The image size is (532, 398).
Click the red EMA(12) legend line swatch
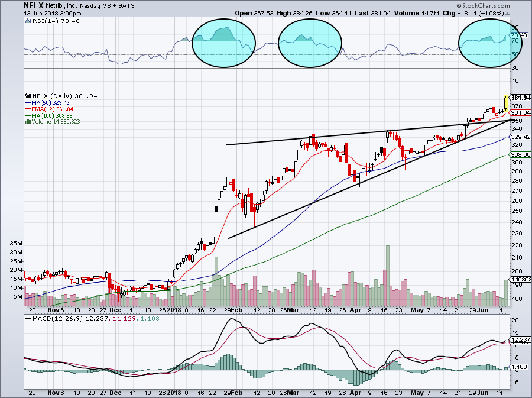click(x=28, y=109)
